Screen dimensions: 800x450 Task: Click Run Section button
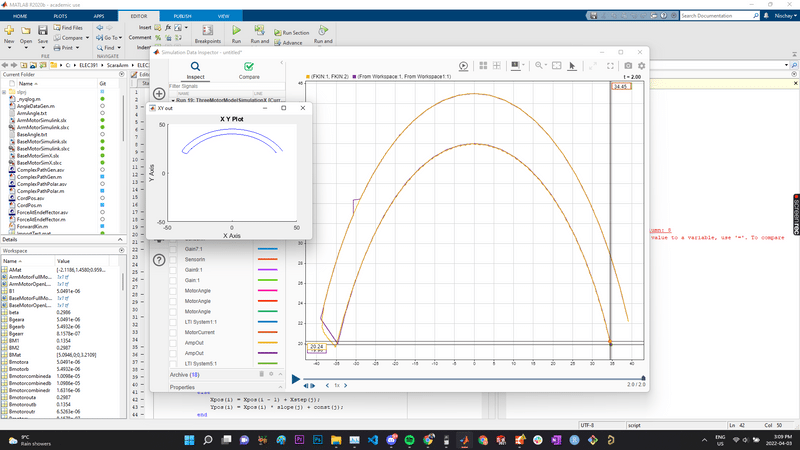tap(292, 33)
